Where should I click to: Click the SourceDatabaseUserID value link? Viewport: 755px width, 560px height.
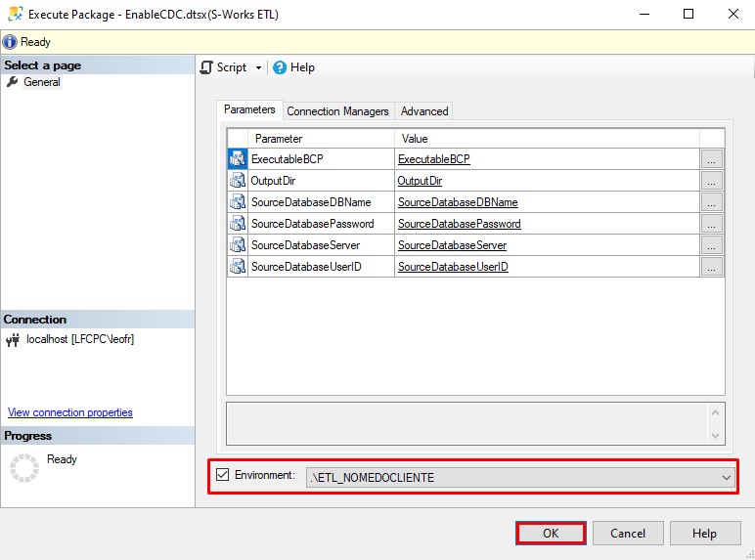coord(453,267)
